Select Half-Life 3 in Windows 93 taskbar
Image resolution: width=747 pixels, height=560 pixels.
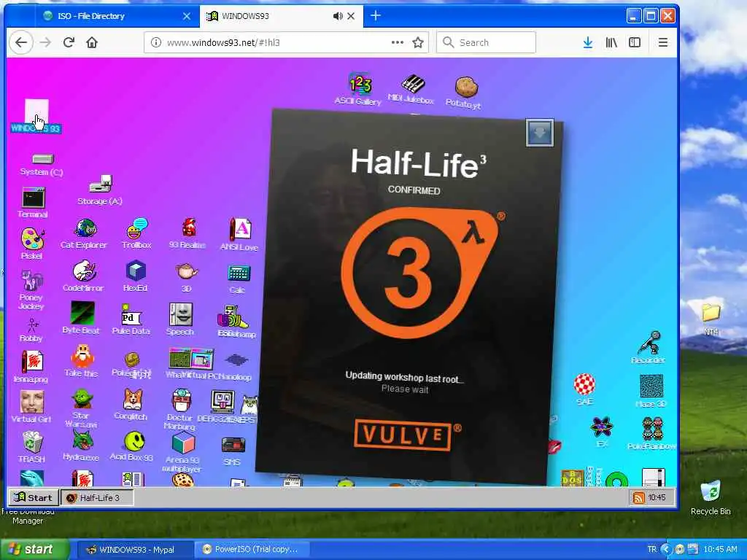coord(97,497)
